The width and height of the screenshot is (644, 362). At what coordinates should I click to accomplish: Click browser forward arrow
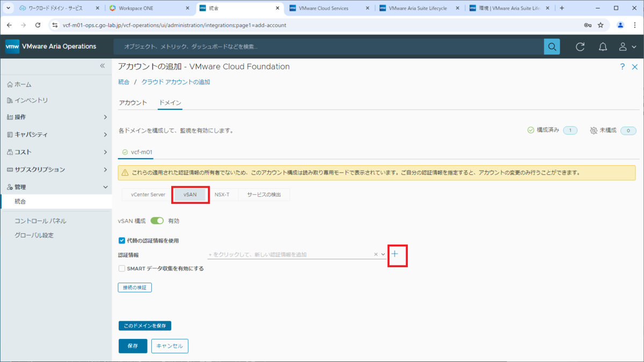[24, 25]
